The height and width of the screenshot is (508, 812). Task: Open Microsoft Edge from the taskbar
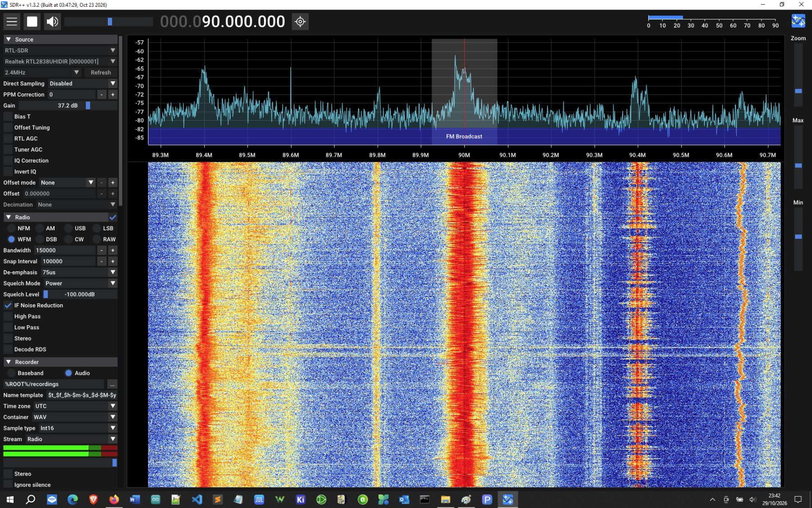(x=73, y=499)
